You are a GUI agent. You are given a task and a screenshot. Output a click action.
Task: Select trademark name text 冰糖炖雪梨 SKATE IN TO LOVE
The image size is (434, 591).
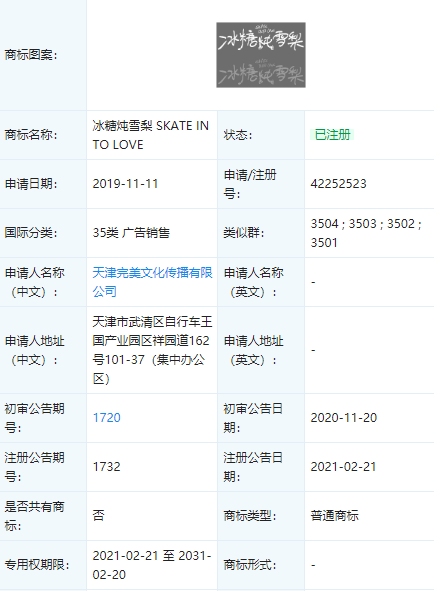(151, 135)
